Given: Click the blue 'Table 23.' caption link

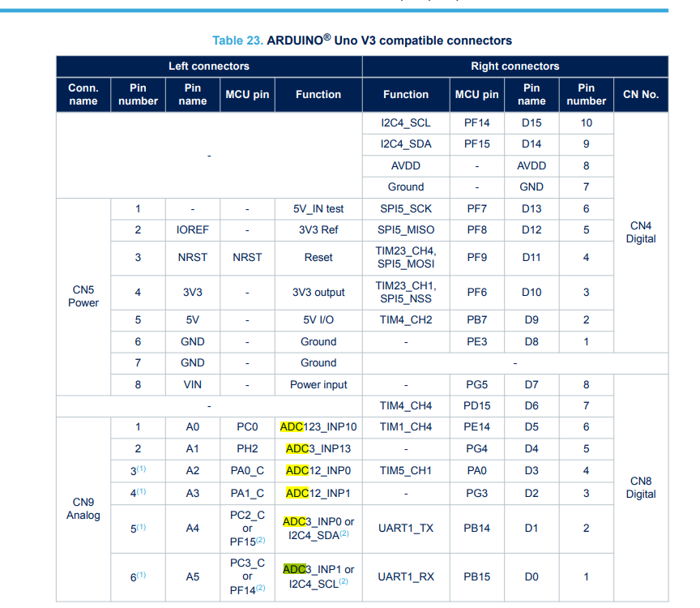Looking at the screenshot, I should 237,41.
